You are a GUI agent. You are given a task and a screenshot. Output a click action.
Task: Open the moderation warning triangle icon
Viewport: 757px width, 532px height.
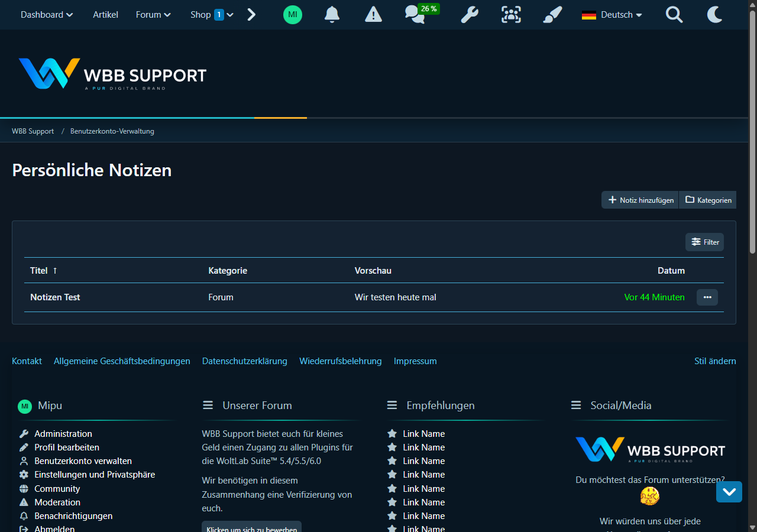coord(373,15)
